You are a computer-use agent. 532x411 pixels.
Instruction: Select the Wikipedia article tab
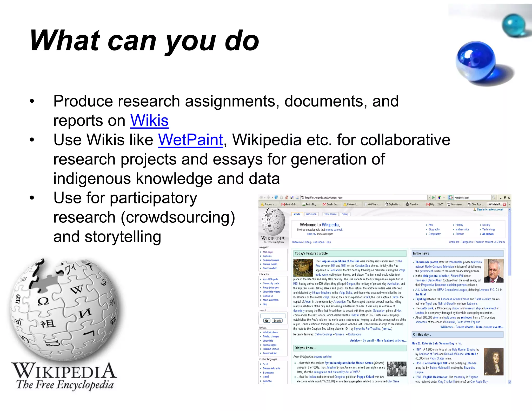tap(297, 214)
